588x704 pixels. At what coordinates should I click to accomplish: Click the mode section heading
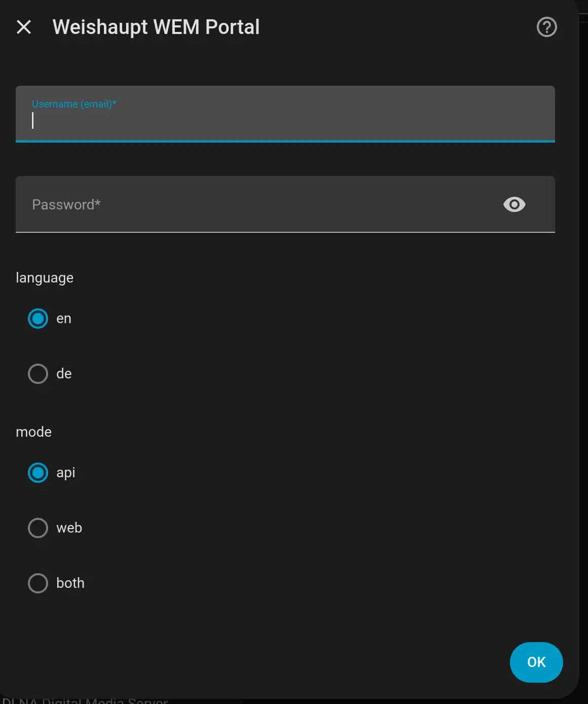coord(33,432)
